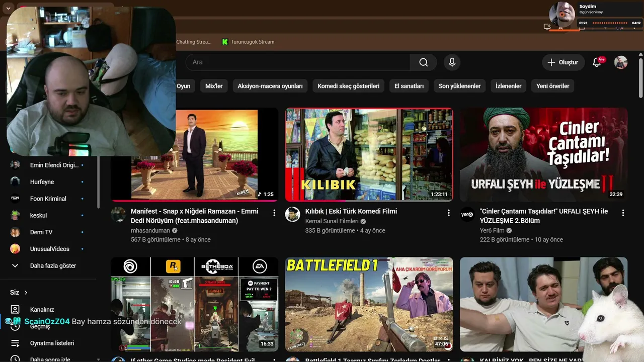Image resolution: width=644 pixels, height=362 pixels.
Task: Open the Kılıbık Eski Türk Komedi Filmi title
Action: 351,211
